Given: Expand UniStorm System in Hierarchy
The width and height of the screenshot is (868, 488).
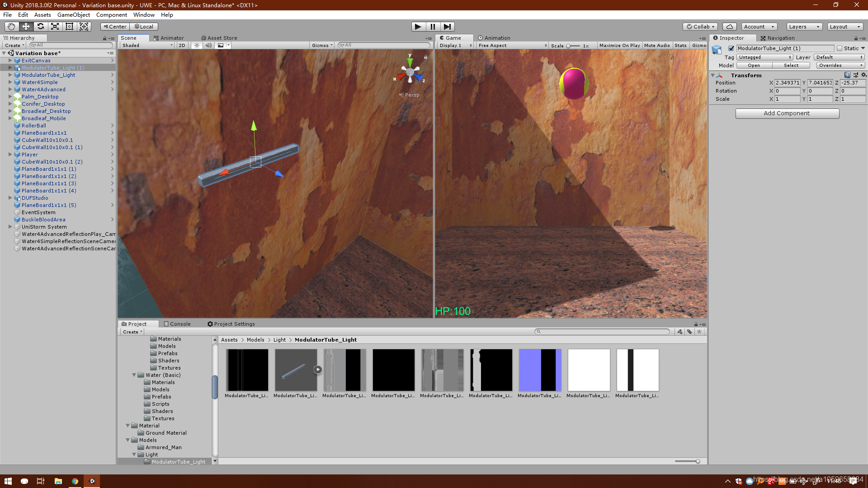Looking at the screenshot, I should [10, 227].
